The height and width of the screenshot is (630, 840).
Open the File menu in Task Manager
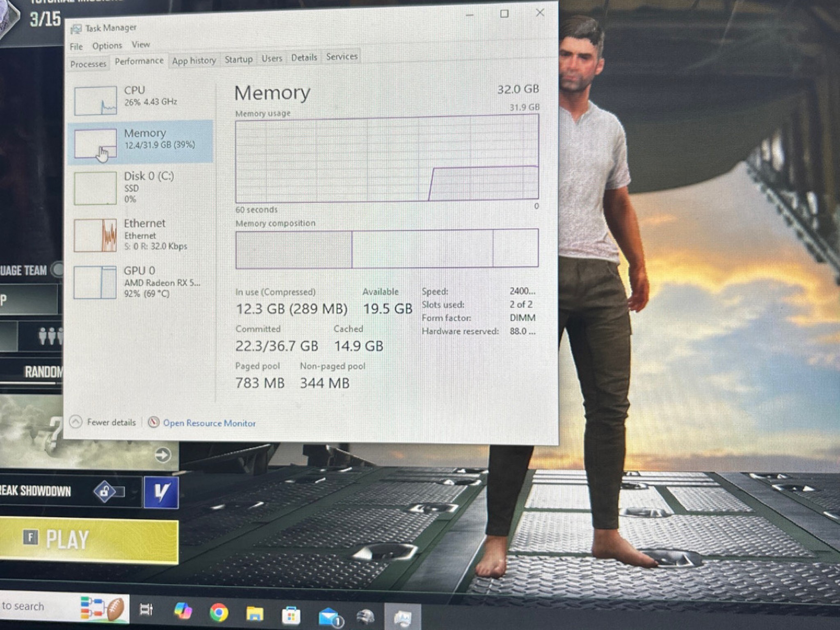(x=76, y=46)
